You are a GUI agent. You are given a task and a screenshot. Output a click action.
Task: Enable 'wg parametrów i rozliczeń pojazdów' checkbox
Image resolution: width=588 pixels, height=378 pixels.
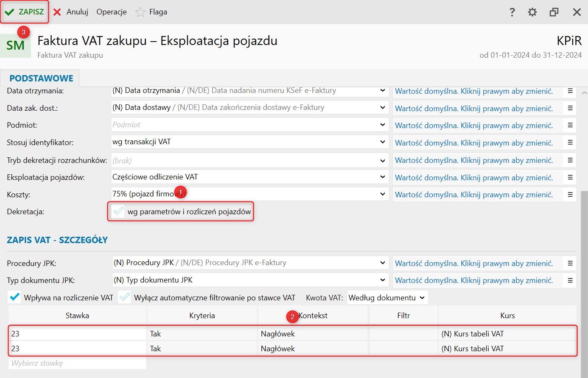coord(118,211)
